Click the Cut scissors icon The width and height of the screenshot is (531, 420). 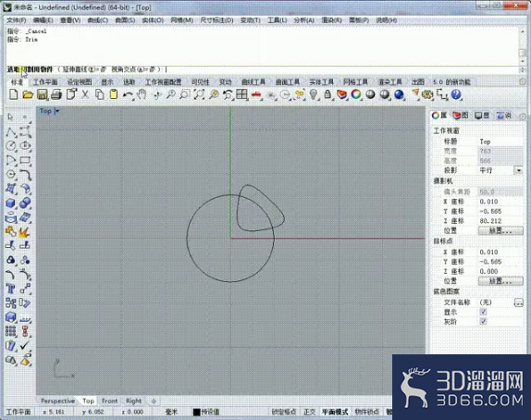[85, 94]
